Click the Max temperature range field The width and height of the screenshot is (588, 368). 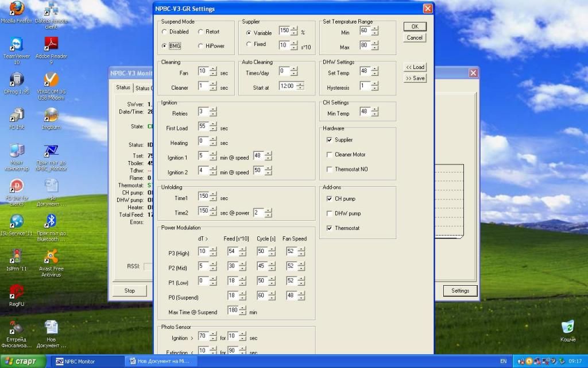pyautogui.click(x=365, y=45)
